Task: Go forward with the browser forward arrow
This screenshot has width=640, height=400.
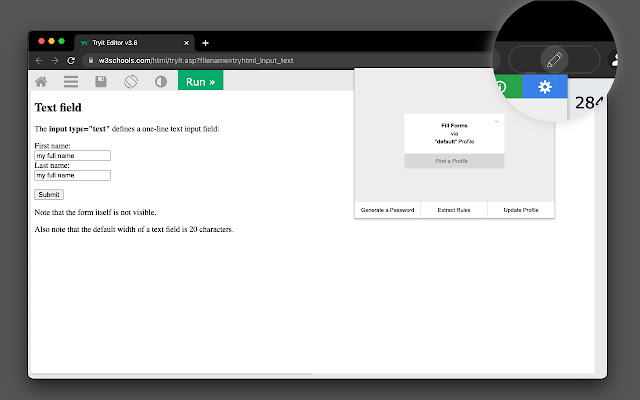Action: 55,60
